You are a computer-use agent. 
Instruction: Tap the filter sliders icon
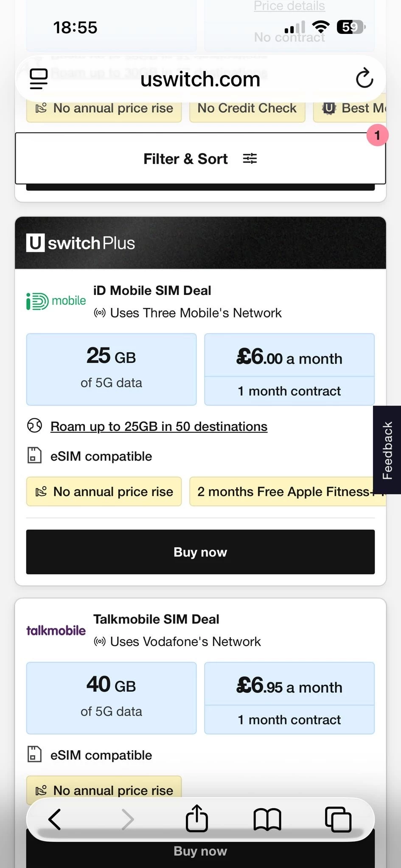[x=250, y=159]
